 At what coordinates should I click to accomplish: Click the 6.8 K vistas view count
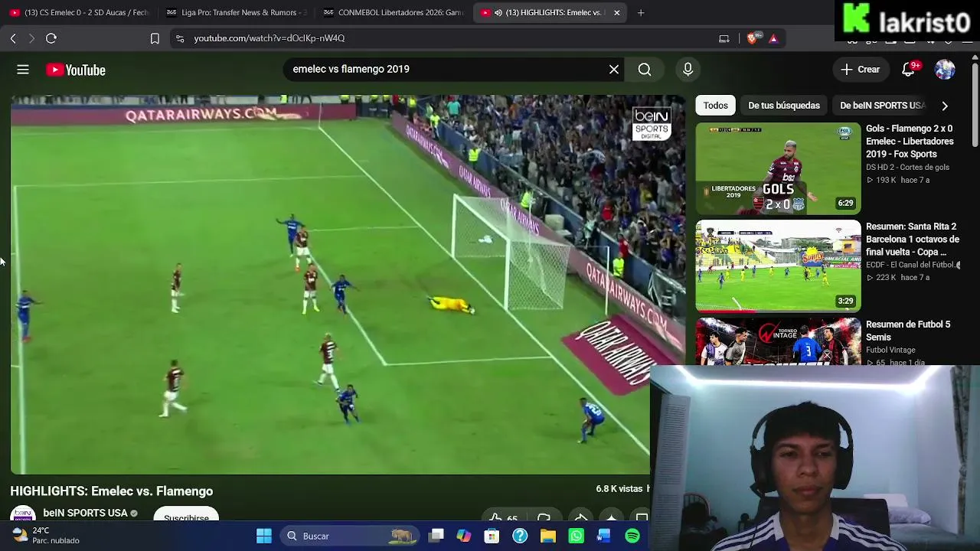click(x=619, y=489)
